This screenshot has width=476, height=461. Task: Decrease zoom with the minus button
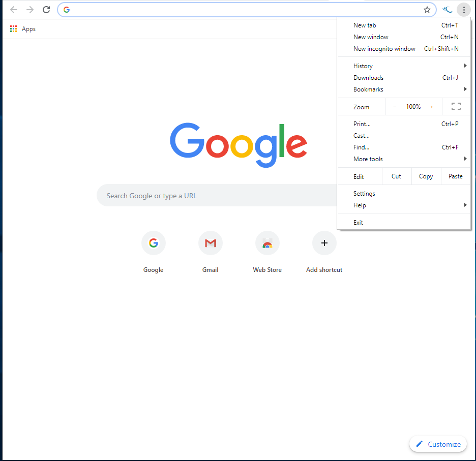[x=394, y=107]
